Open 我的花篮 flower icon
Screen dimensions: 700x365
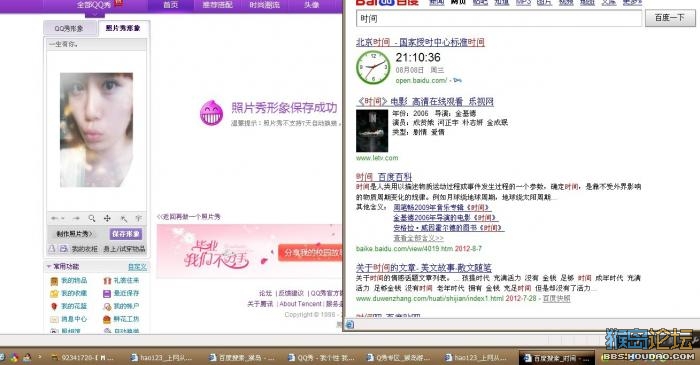pos(54,307)
